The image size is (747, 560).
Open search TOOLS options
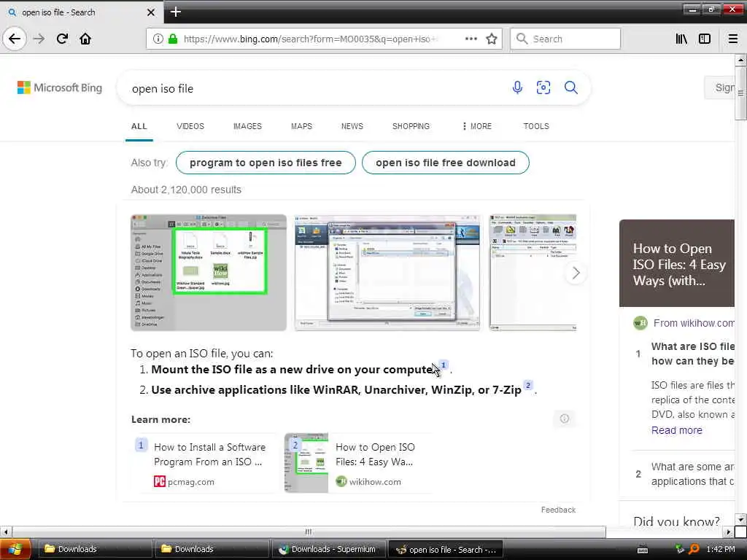tap(536, 126)
